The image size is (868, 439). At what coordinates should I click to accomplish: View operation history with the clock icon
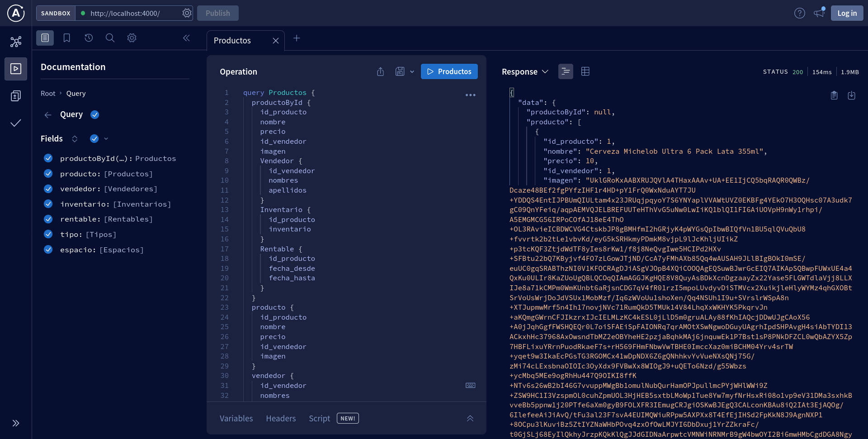pyautogui.click(x=88, y=38)
